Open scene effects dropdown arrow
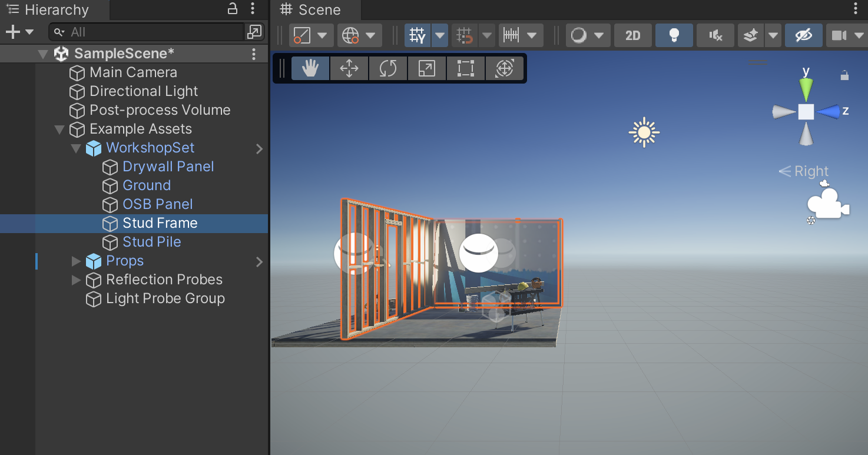Image resolution: width=868 pixels, height=455 pixels. click(773, 35)
